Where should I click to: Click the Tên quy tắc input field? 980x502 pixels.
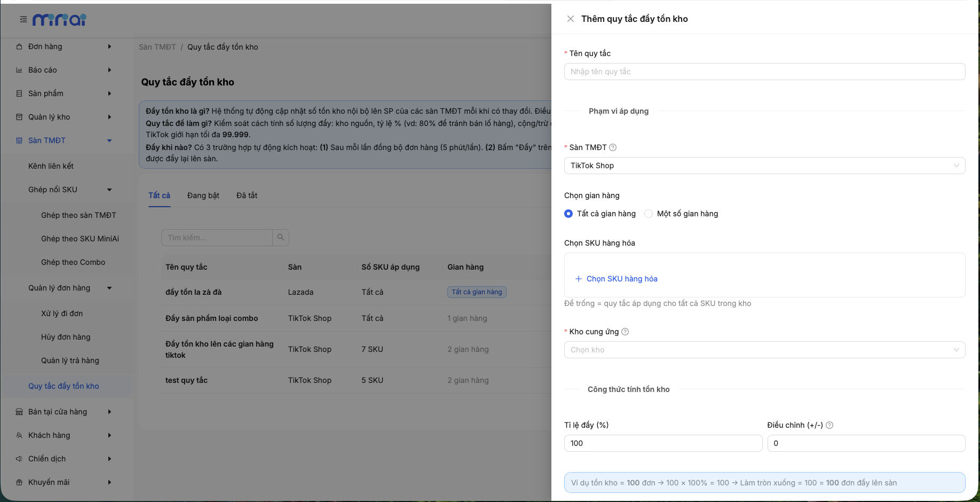point(764,72)
